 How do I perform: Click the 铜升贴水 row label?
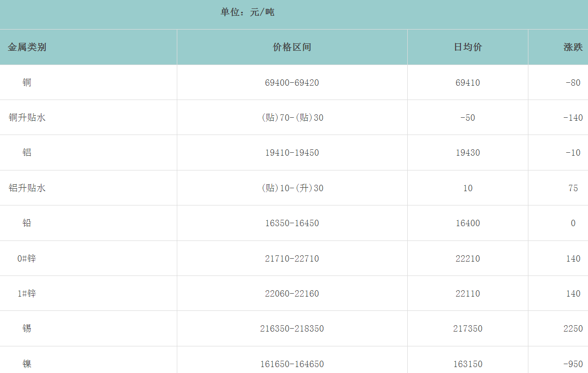[27, 118]
